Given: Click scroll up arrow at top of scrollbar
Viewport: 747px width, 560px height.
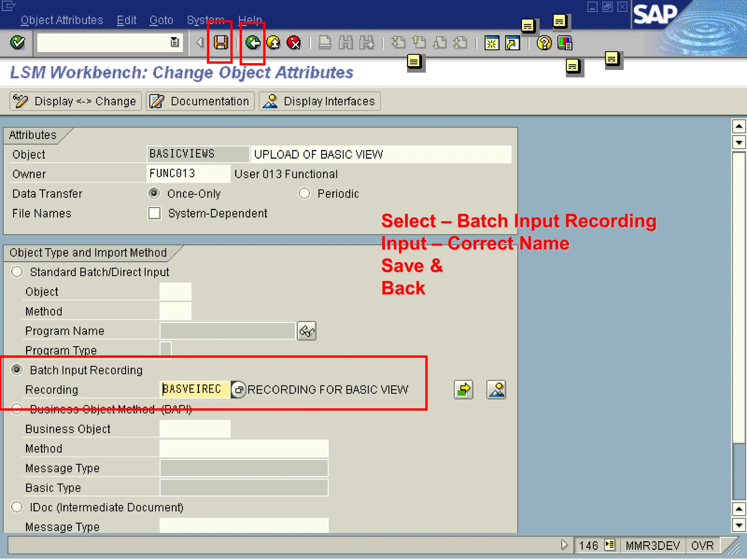Looking at the screenshot, I should [739, 126].
